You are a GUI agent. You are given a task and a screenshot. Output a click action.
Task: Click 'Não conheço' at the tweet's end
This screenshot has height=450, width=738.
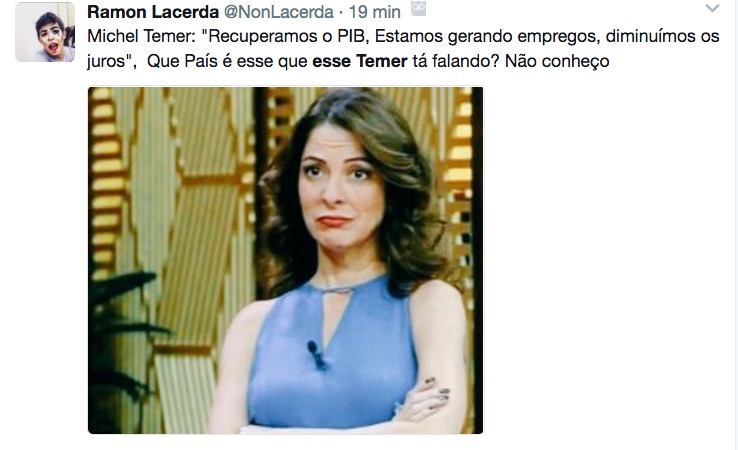coord(557,61)
